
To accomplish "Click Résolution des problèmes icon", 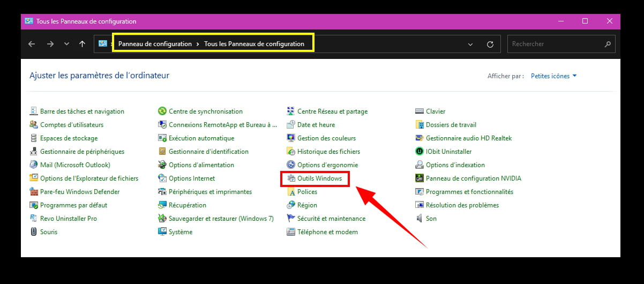I will coord(420,205).
